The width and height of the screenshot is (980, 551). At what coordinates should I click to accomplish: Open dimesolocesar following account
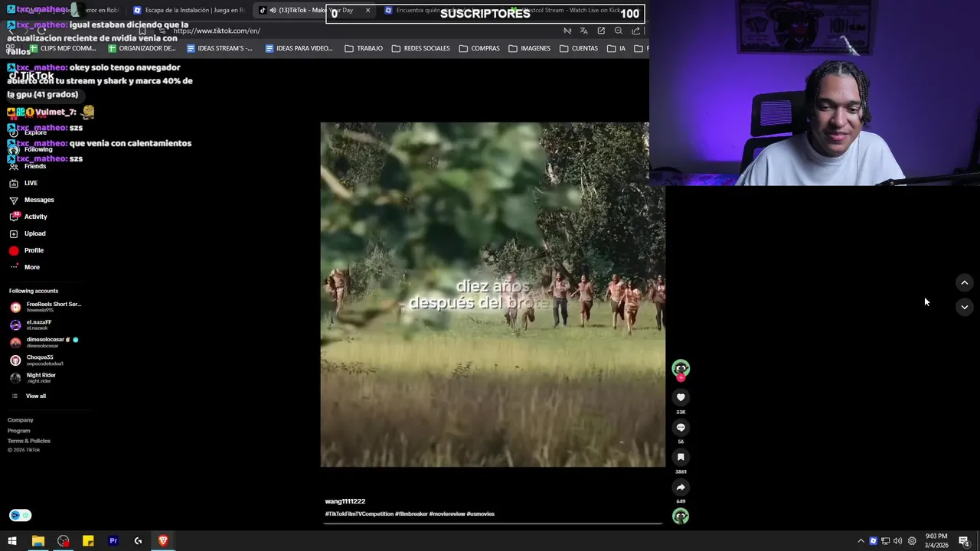pyautogui.click(x=44, y=342)
